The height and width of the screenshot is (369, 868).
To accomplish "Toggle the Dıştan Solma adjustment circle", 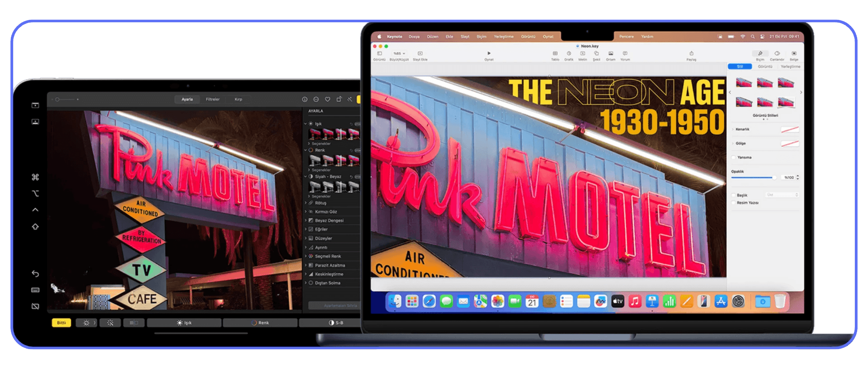I will (x=311, y=283).
